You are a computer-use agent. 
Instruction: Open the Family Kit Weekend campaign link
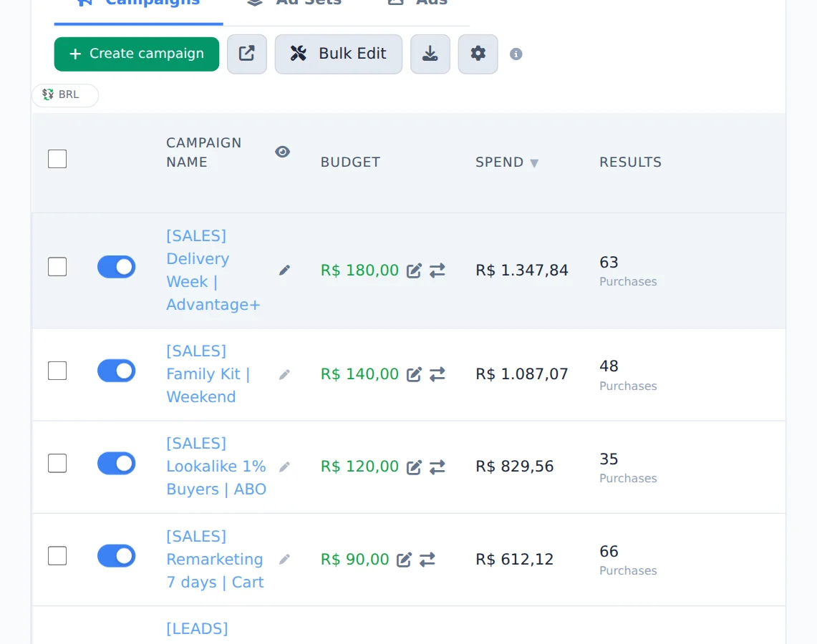point(208,374)
